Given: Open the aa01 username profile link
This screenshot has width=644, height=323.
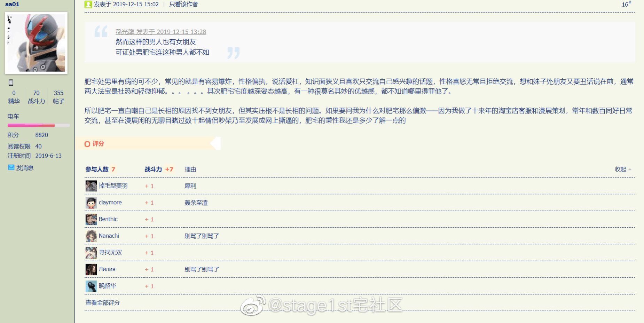Looking at the screenshot, I should pos(12,4).
